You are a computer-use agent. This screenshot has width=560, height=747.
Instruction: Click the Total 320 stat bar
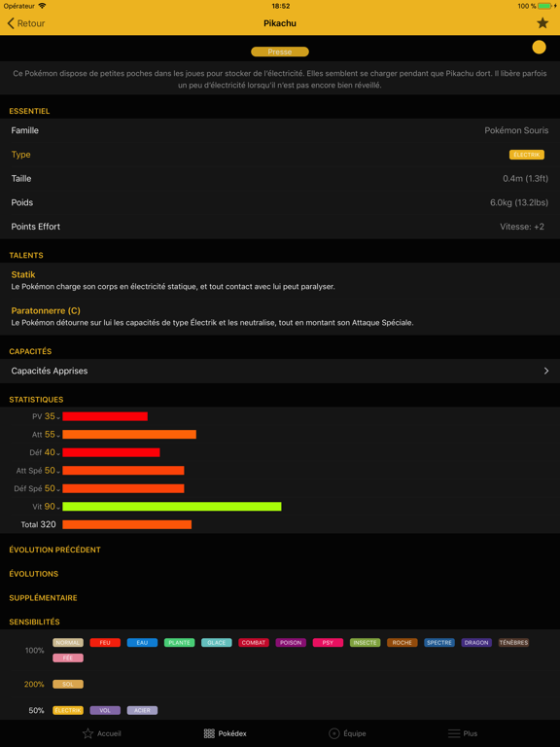(x=126, y=524)
